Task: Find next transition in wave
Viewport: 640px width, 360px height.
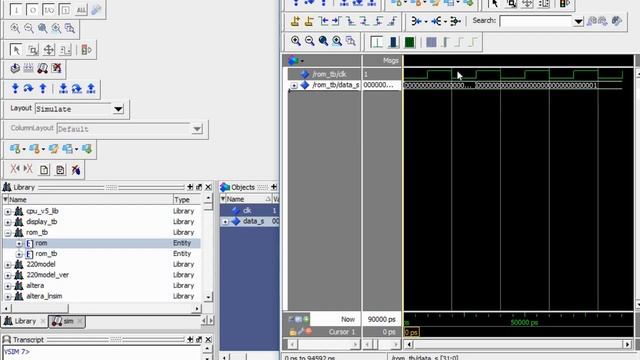Action: pyautogui.click(x=337, y=21)
